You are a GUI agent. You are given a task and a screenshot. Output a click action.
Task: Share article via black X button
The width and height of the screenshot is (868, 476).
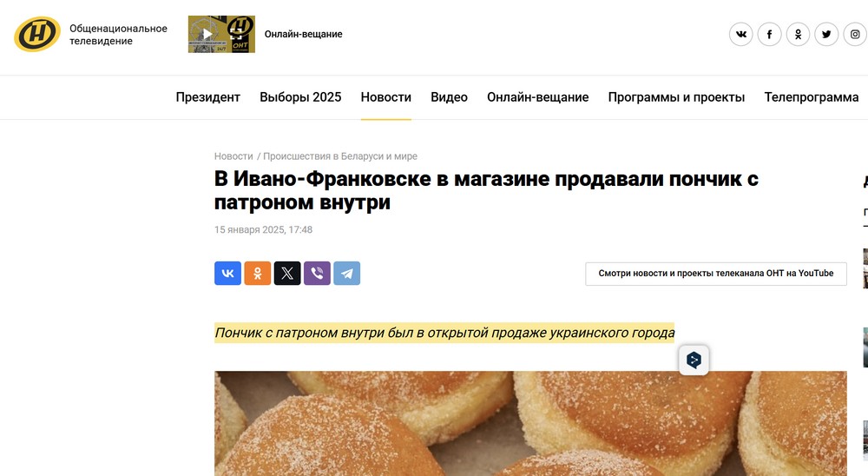coord(287,274)
